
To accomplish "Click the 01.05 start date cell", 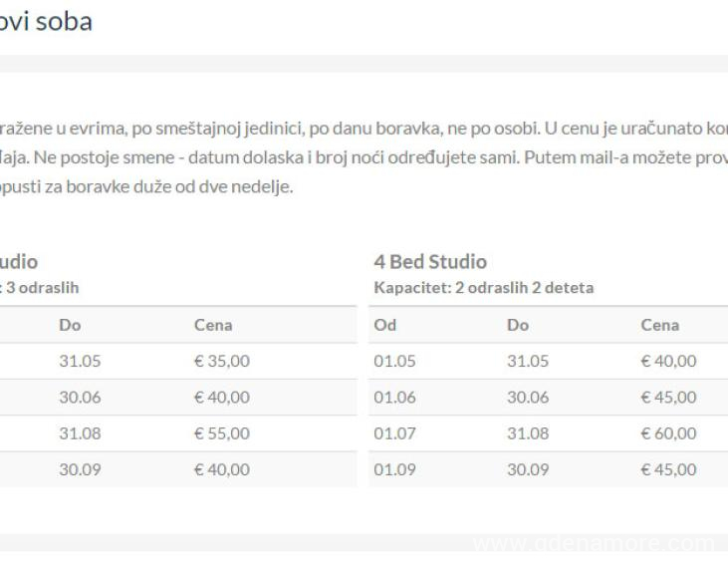I will (392, 361).
